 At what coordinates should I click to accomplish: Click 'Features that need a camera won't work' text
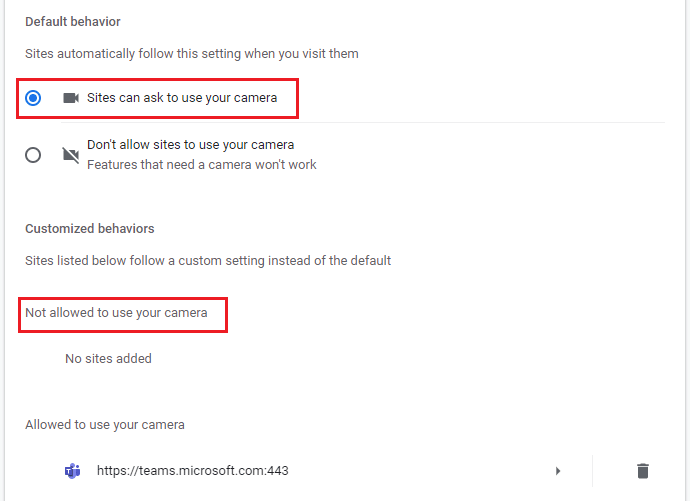pyautogui.click(x=202, y=165)
